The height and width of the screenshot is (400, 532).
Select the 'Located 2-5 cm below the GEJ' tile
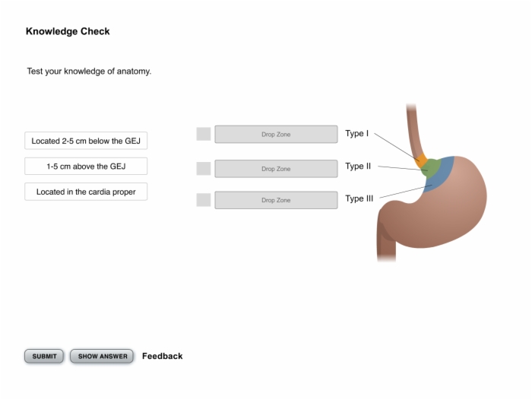point(86,141)
